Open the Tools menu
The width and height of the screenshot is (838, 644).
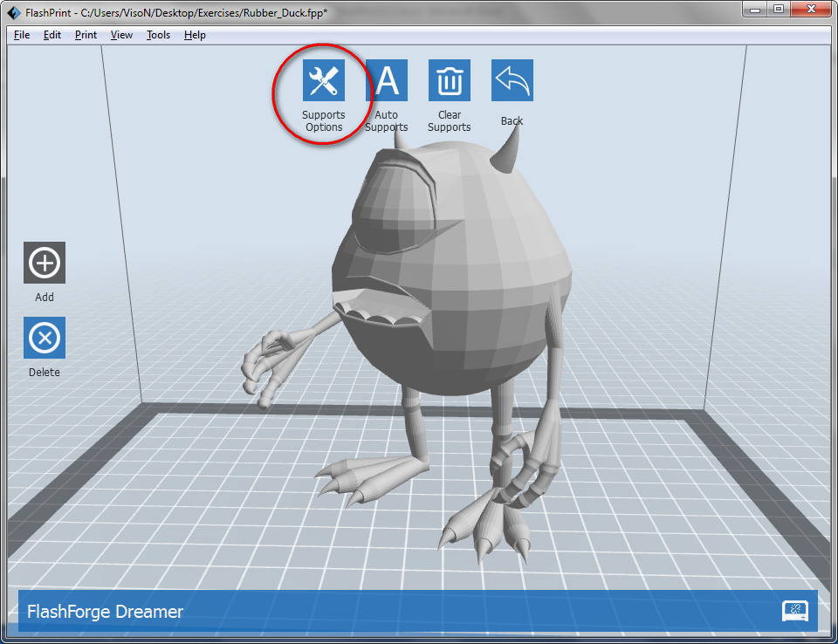pyautogui.click(x=158, y=35)
